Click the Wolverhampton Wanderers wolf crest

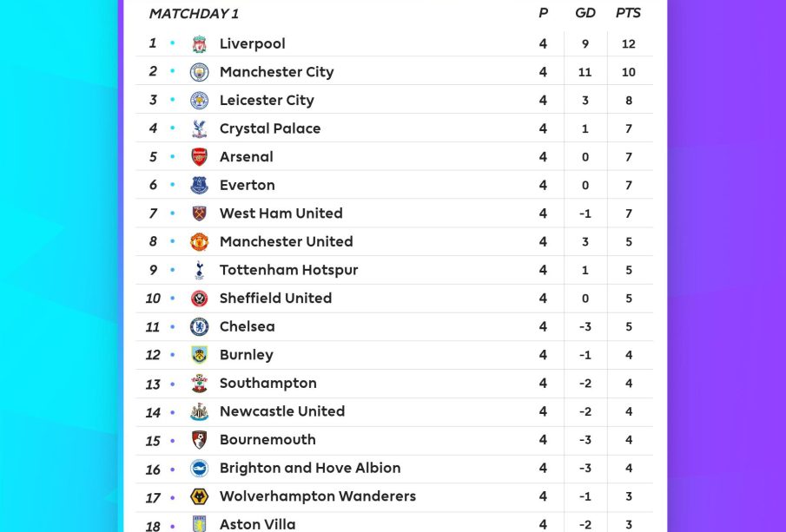tap(200, 496)
